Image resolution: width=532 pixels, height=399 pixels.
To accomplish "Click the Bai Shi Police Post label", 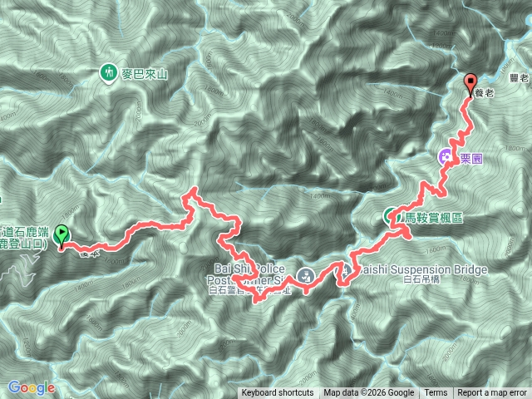I will pos(248,274).
